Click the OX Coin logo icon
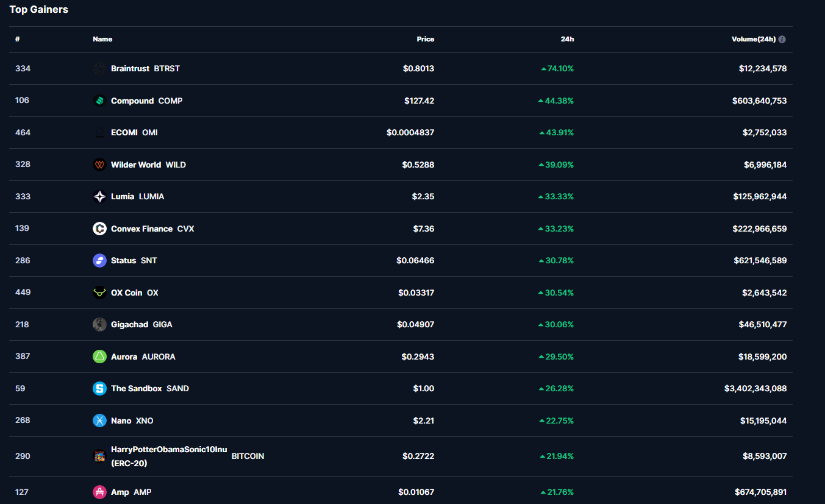 pyautogui.click(x=99, y=293)
